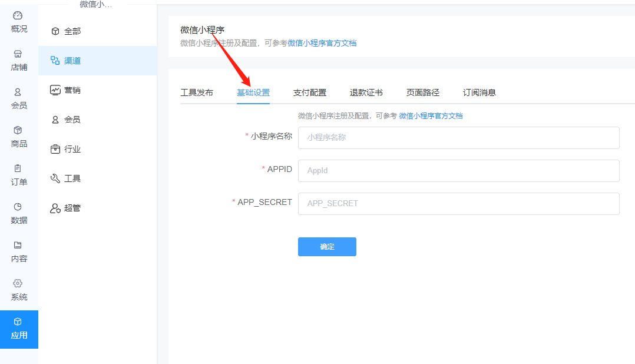Screen dimensions: 635x364
Task: Click the truncated 微信小… header text
Action: click(96, 4)
